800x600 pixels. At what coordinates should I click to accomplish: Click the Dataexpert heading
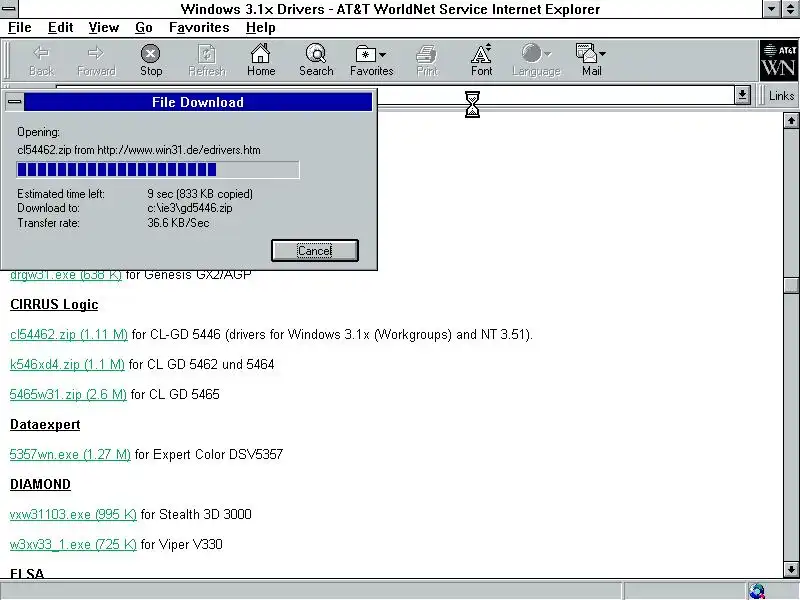pyautogui.click(x=45, y=424)
